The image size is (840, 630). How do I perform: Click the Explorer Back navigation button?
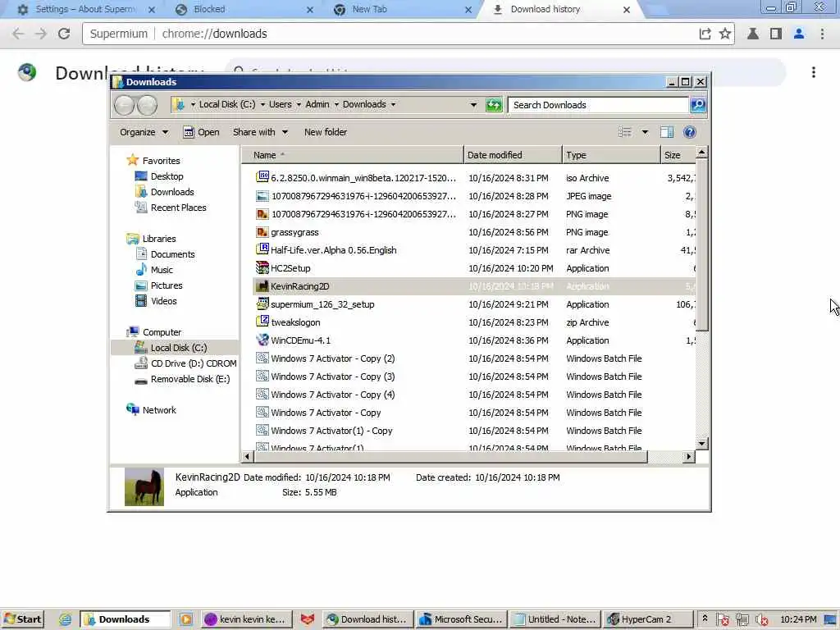124,105
